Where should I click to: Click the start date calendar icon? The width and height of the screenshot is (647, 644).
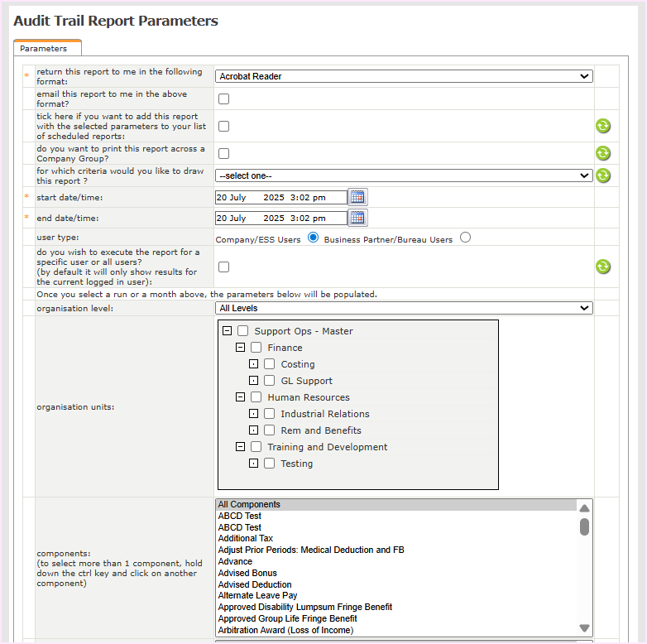[357, 197]
